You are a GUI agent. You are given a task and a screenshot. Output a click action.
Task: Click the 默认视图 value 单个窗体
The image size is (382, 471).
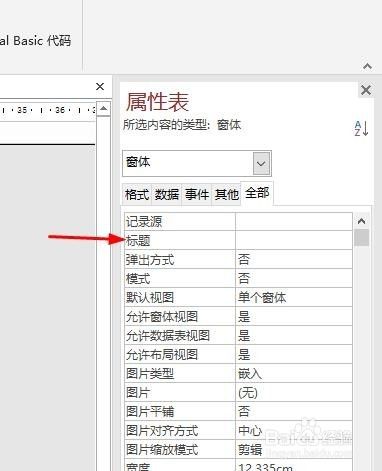click(294, 297)
